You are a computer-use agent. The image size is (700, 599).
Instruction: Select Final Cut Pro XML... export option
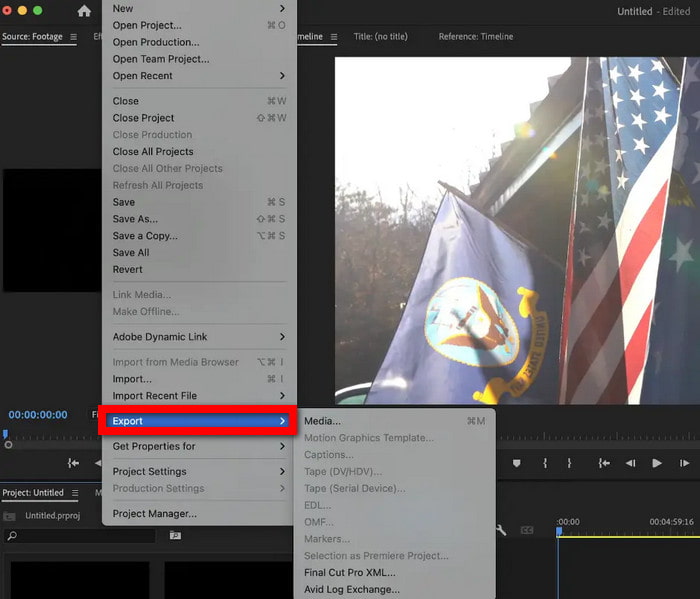click(395, 573)
